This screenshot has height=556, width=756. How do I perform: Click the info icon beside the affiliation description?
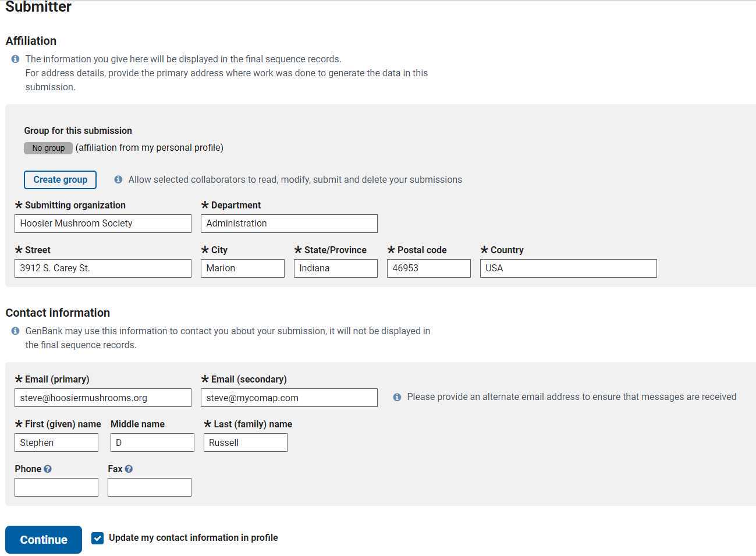[15, 59]
